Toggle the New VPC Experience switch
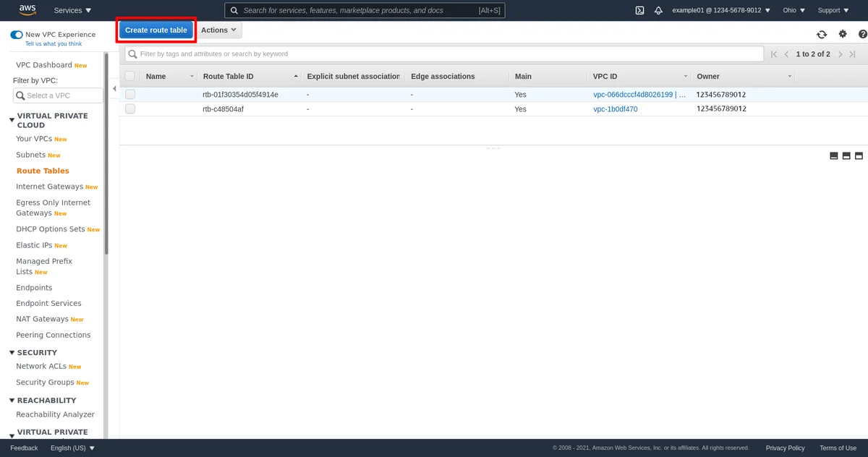Viewport: 868px width, 457px height. (17, 35)
